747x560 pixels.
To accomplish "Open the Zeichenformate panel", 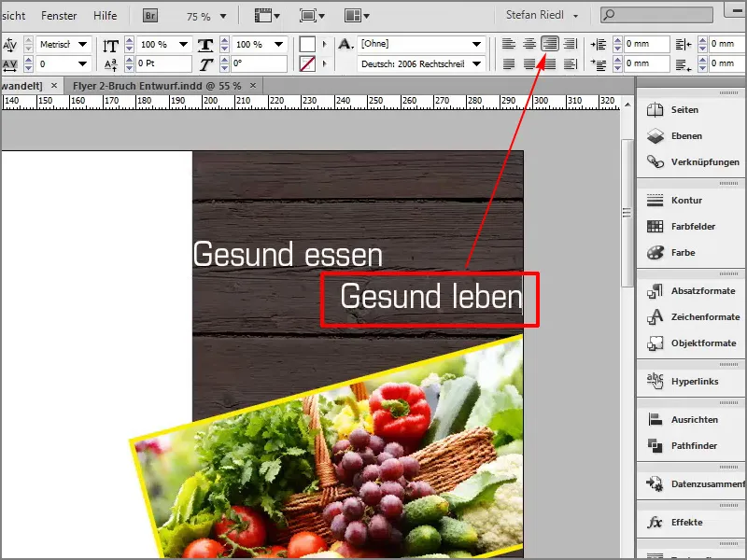I will point(691,317).
